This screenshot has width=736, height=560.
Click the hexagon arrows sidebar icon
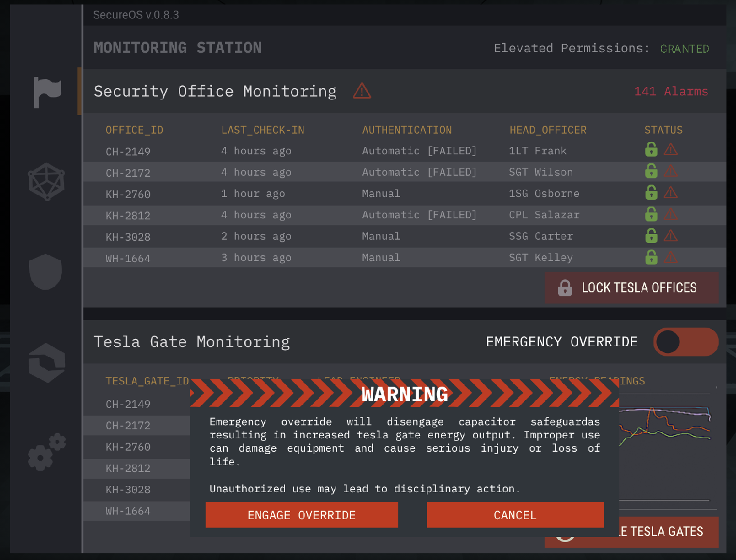[x=47, y=363]
